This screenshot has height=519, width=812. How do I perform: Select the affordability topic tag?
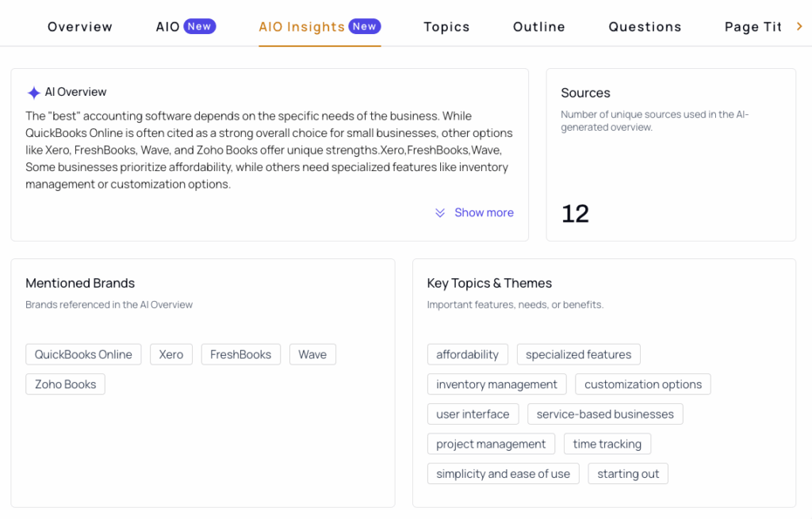468,354
